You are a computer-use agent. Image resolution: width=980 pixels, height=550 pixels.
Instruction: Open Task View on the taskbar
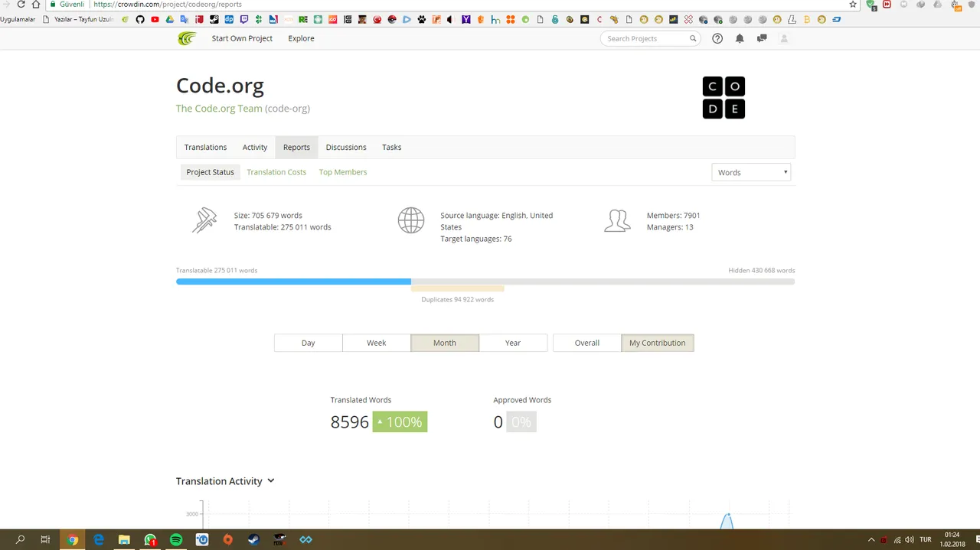[x=45, y=539]
